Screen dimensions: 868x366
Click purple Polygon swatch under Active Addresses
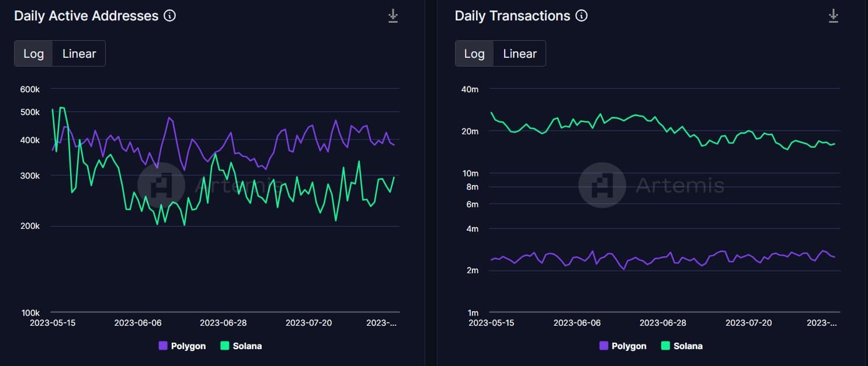163,346
